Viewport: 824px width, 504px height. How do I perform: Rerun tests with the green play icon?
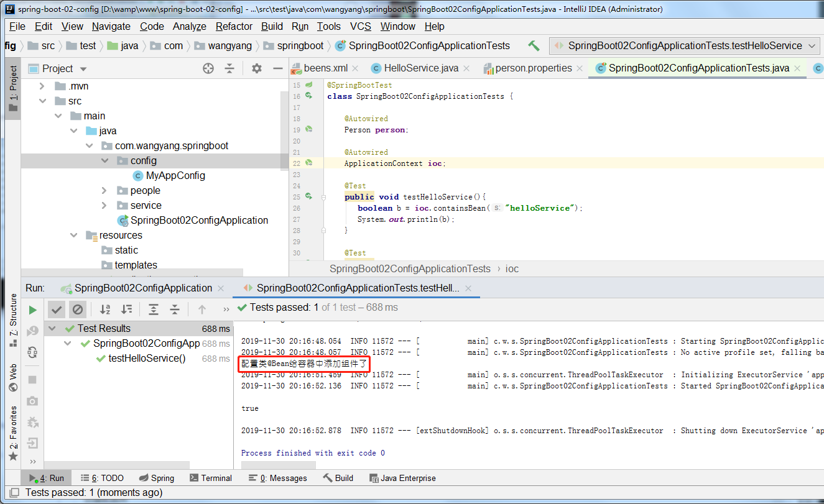(x=32, y=309)
